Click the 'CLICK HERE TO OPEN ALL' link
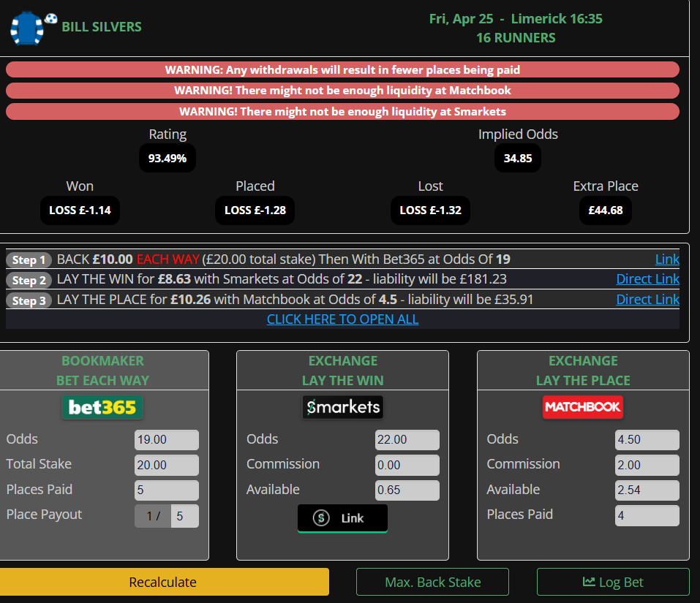 (x=342, y=319)
